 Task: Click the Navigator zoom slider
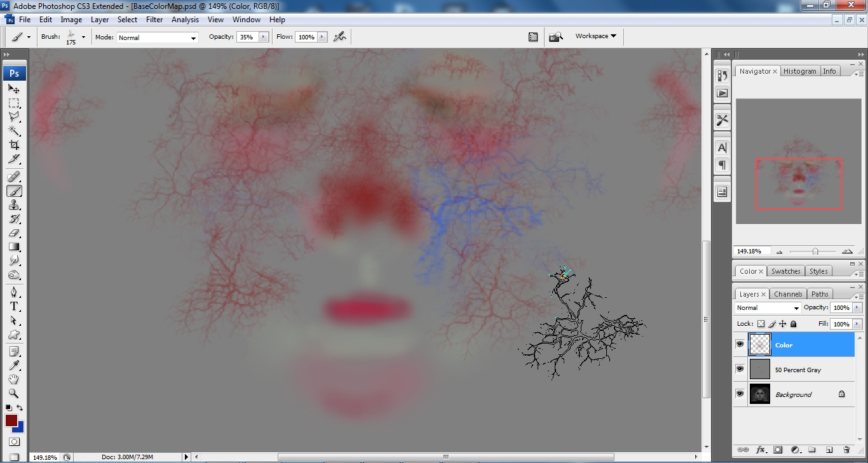815,252
